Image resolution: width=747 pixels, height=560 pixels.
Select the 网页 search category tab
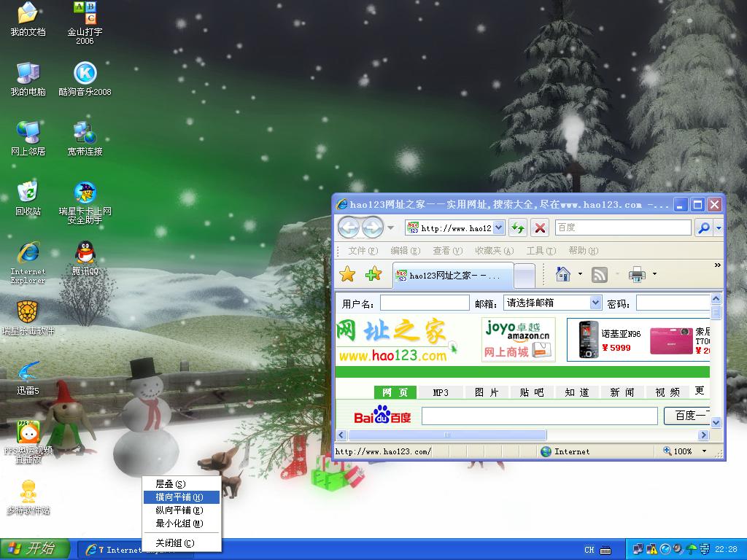(x=395, y=392)
